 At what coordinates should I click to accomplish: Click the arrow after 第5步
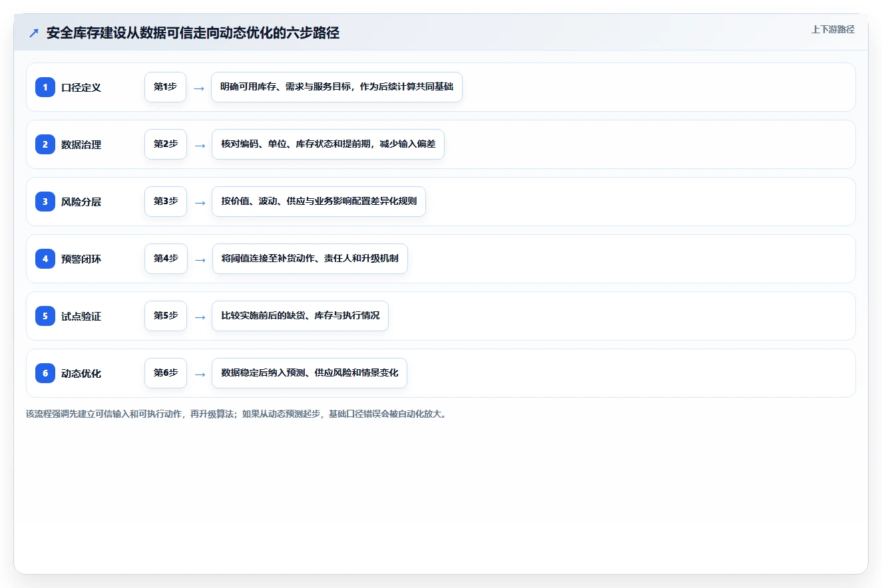coord(200,317)
